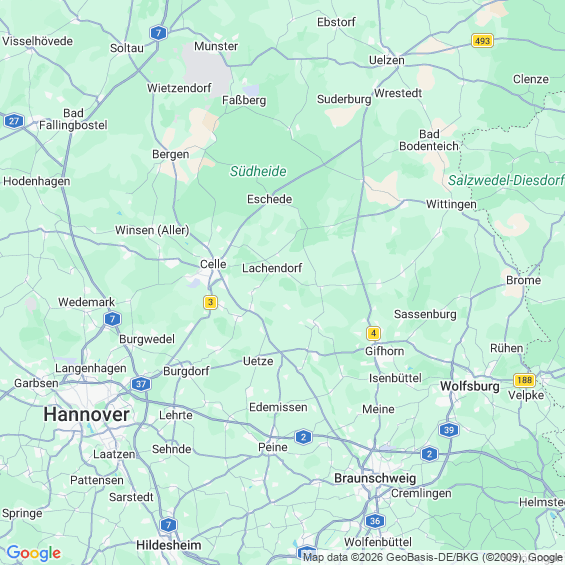Click the Salzwedel-Diesdorf region label
Viewport: 565px width, 565px height.
pyautogui.click(x=506, y=180)
